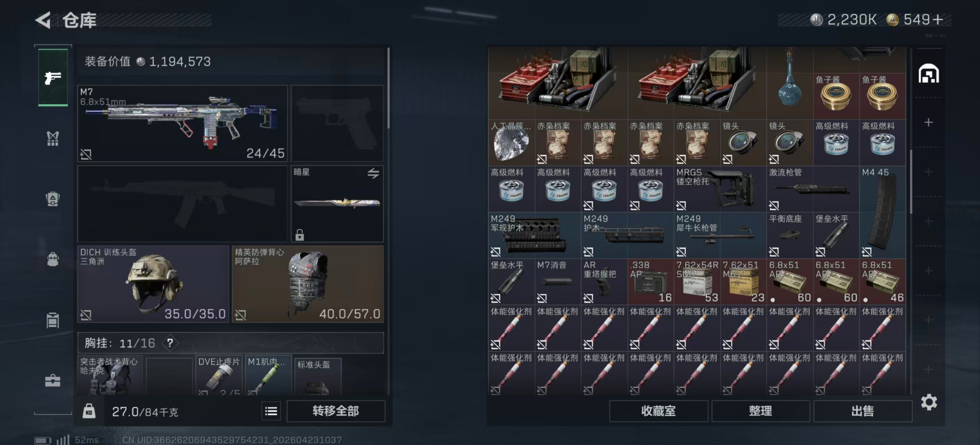Open the backpack category in sidebar

[x=53, y=260]
